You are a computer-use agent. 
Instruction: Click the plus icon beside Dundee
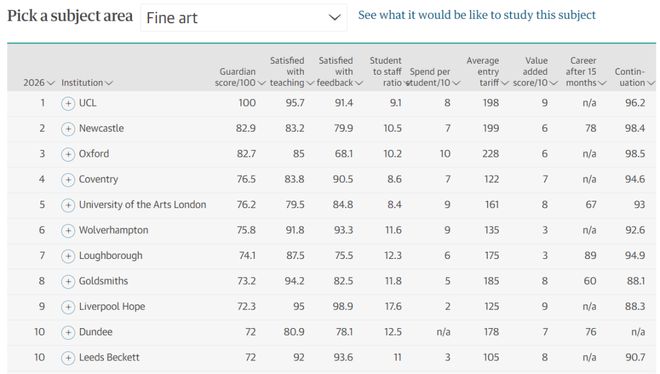coord(68,332)
